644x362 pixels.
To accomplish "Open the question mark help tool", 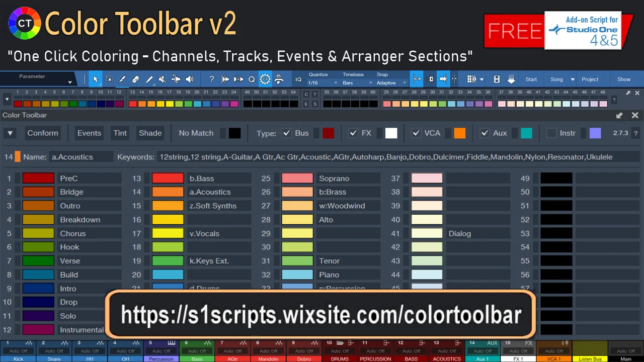I will [x=212, y=79].
